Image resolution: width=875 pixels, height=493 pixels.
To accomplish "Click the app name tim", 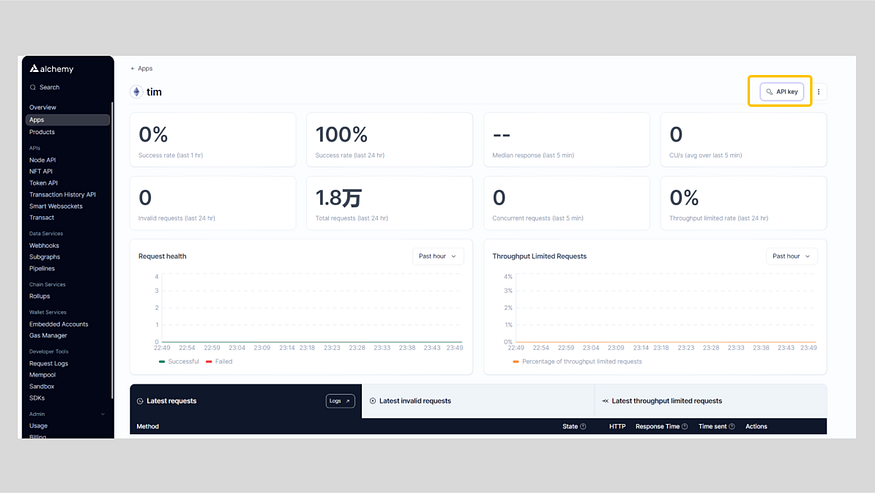I will click(154, 92).
